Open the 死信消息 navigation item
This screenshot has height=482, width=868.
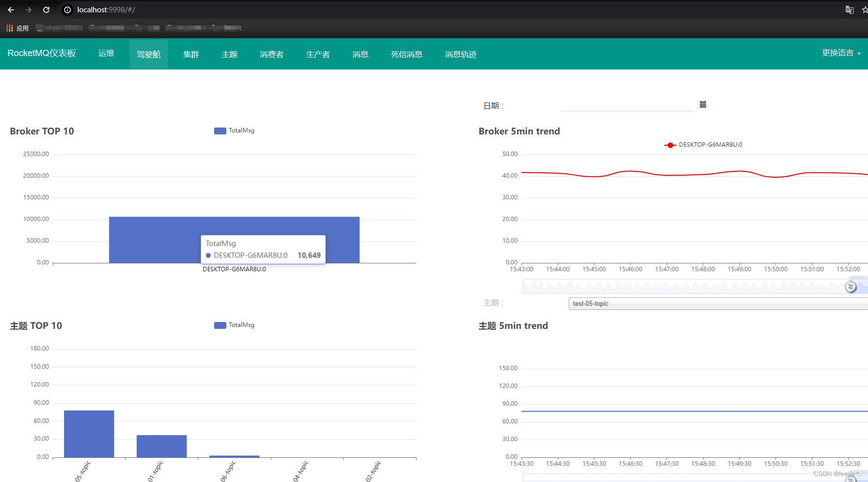(x=406, y=54)
